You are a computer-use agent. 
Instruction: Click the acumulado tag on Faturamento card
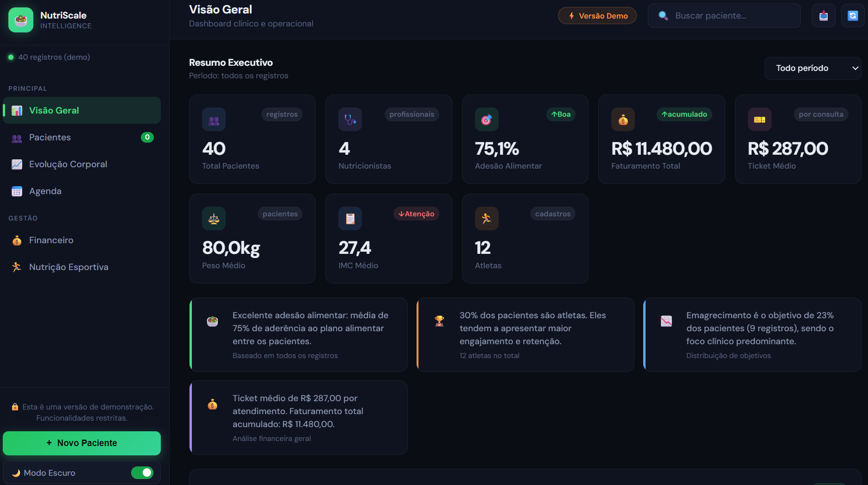(x=684, y=114)
